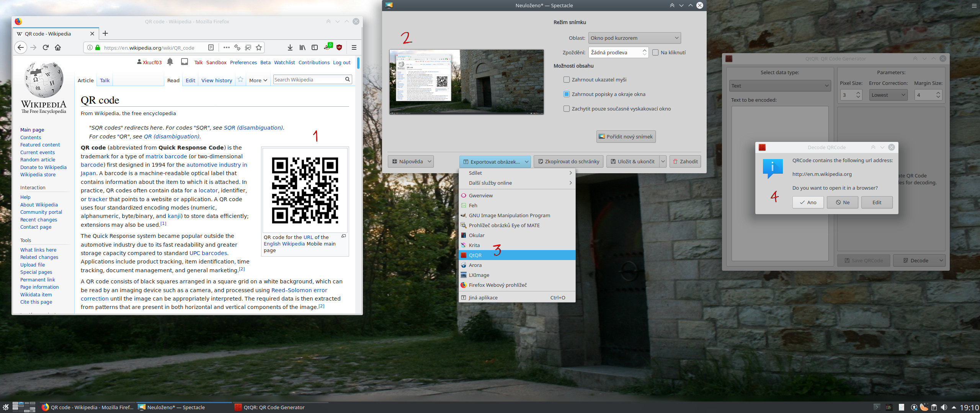
Task: Open Další služby online submenu
Action: [517, 183]
